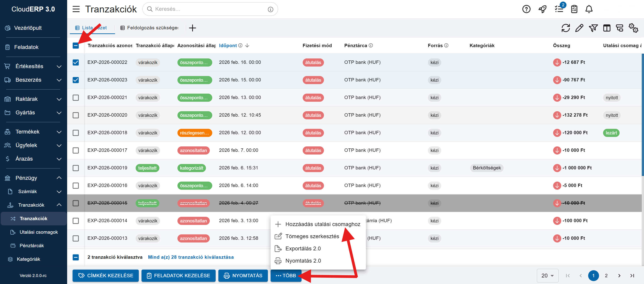
Task: Click the refresh list icon
Action: [x=566, y=28]
